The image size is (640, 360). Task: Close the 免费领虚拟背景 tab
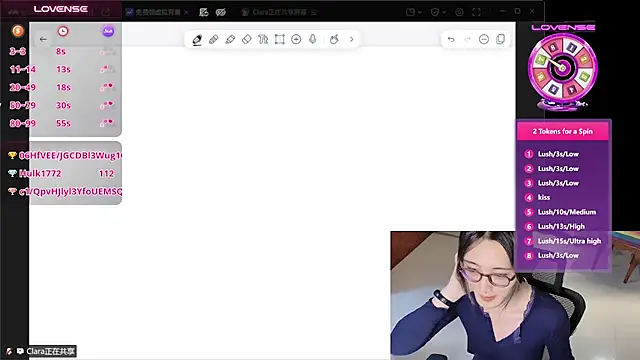(x=186, y=12)
